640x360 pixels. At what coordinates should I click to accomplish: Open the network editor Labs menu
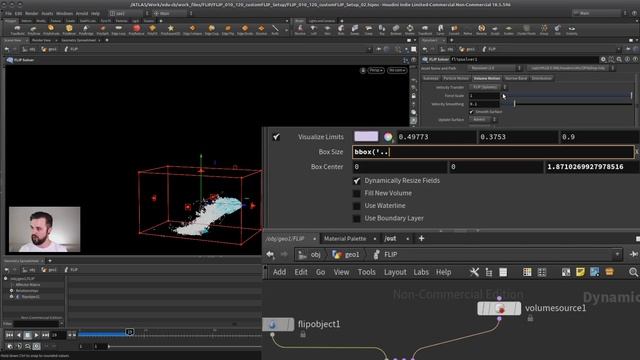[x=421, y=272]
